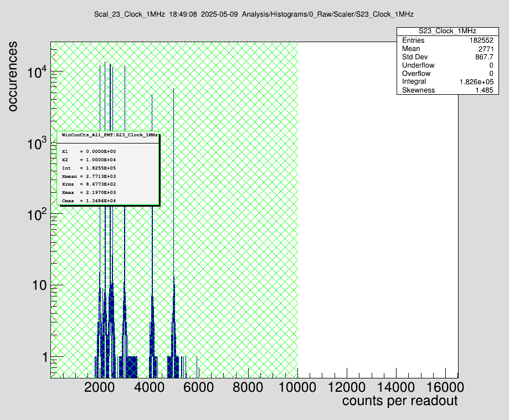Click the x-axis title counts per readout
The height and width of the screenshot is (420, 509).
coord(399,401)
